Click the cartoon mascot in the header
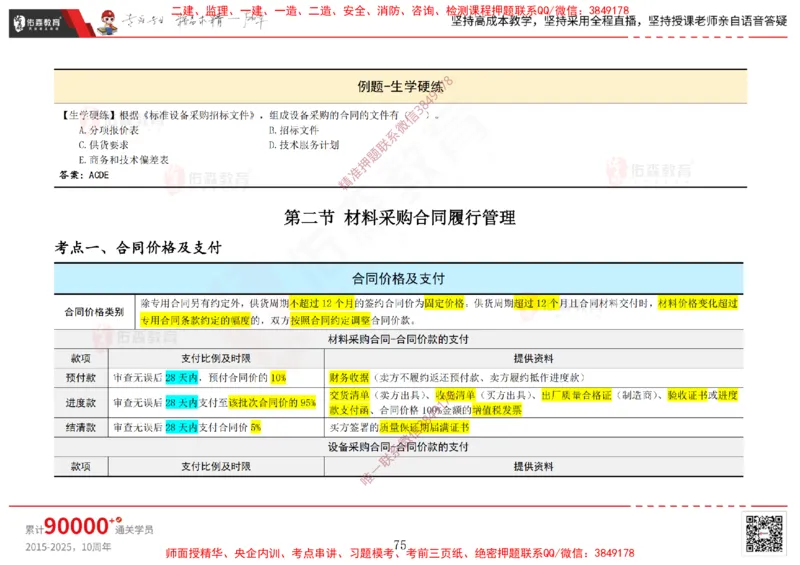This screenshot has height=565, width=800. (x=107, y=23)
